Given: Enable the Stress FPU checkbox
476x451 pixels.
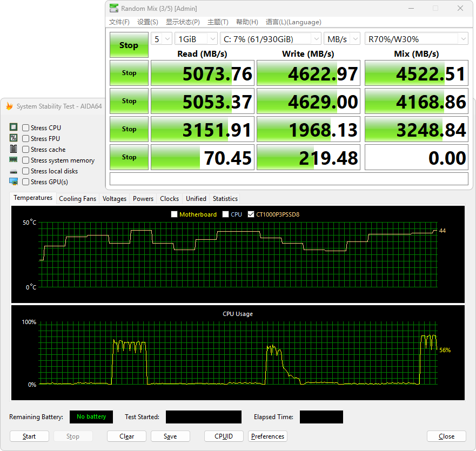Looking at the screenshot, I should (x=26, y=139).
